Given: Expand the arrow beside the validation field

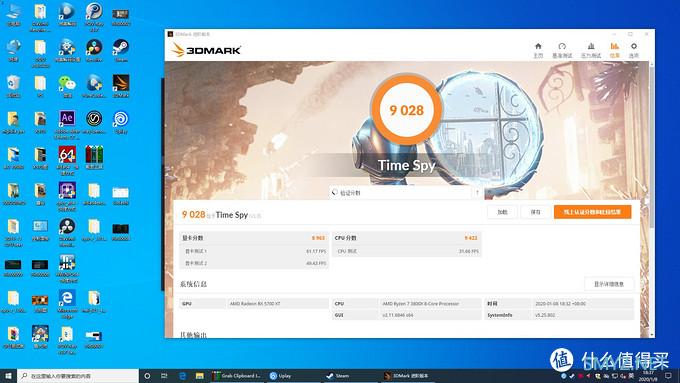Looking at the screenshot, I should pos(477,193).
